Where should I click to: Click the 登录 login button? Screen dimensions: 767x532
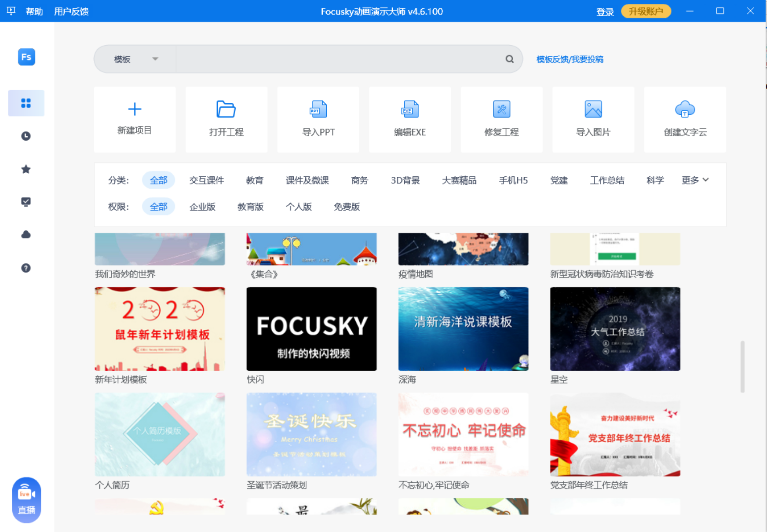pos(605,11)
